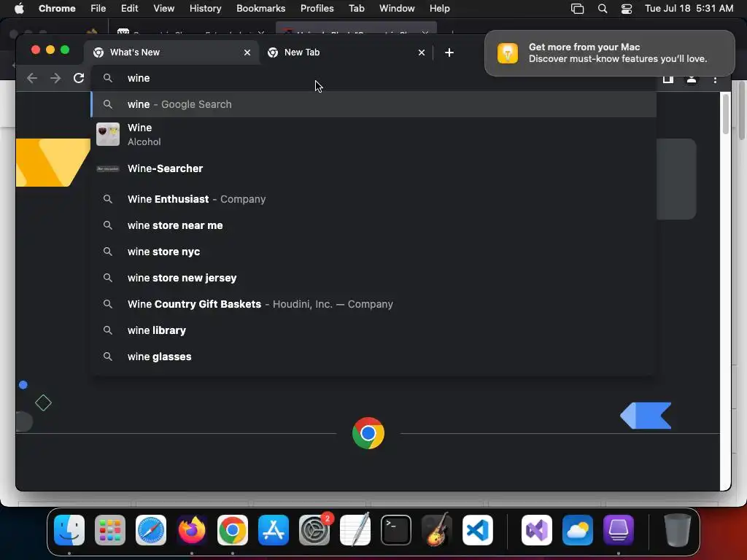Viewport: 747px width, 560px height.
Task: Open TextEdit from the Dock
Action: pos(355,530)
